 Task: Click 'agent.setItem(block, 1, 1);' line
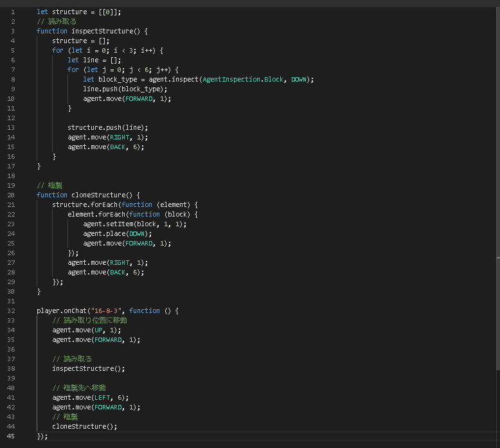(x=134, y=224)
